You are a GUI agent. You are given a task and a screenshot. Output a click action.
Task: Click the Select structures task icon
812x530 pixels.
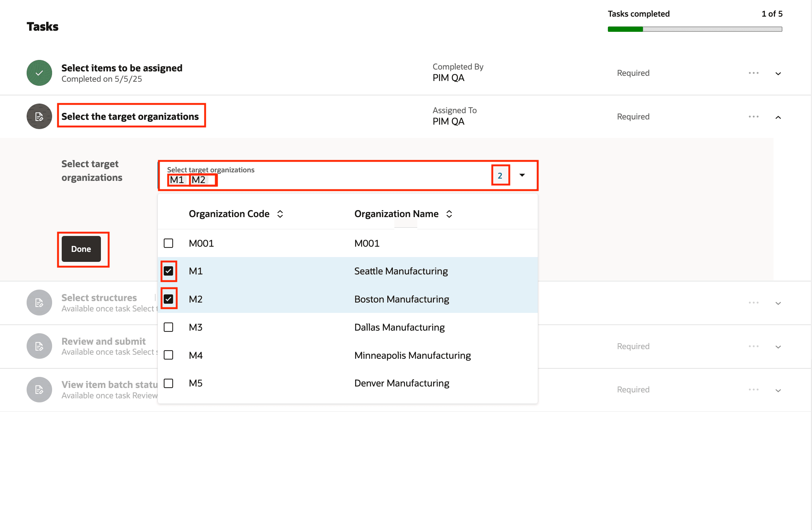(39, 303)
